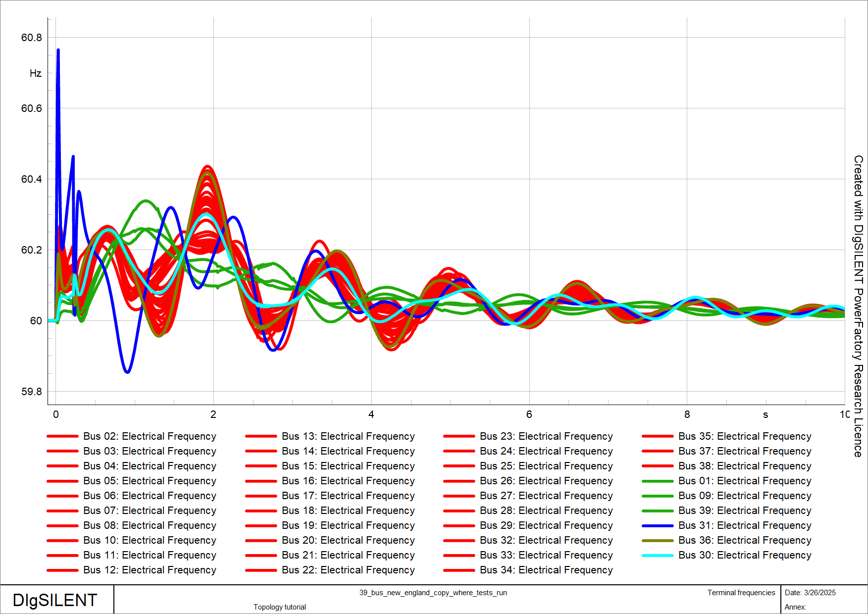
Task: Click the Date: 3/26/2025 field
Action: click(x=810, y=593)
